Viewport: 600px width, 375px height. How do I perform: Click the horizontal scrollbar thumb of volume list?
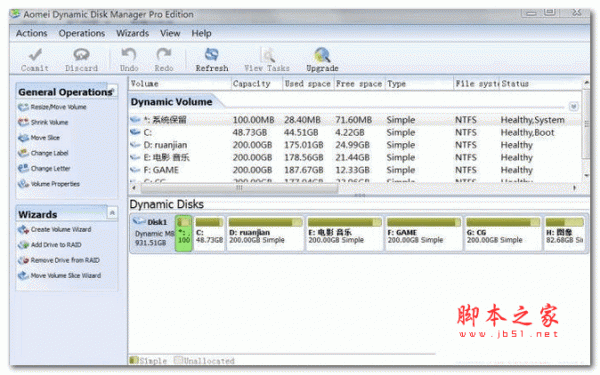(x=239, y=188)
